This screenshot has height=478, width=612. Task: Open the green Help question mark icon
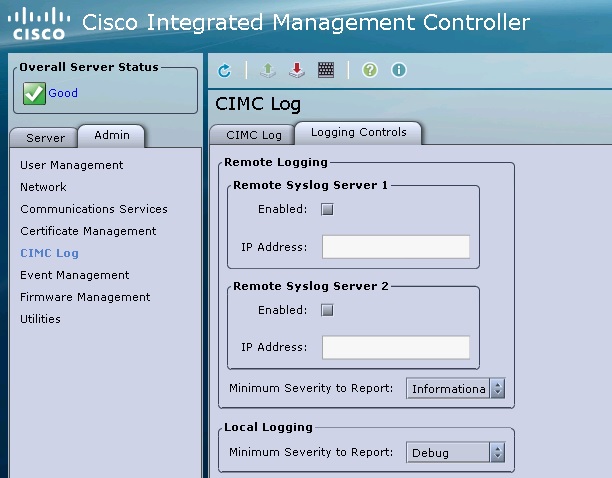(370, 70)
